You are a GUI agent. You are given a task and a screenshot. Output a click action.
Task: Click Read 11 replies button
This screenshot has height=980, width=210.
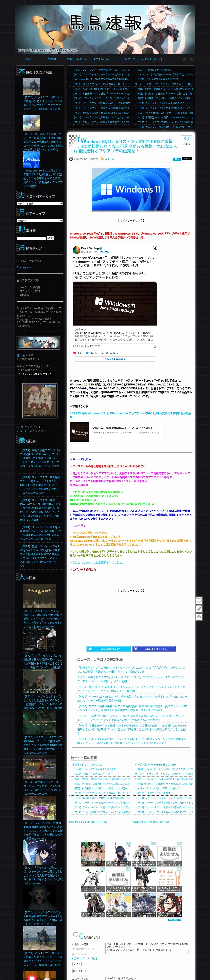115,359
